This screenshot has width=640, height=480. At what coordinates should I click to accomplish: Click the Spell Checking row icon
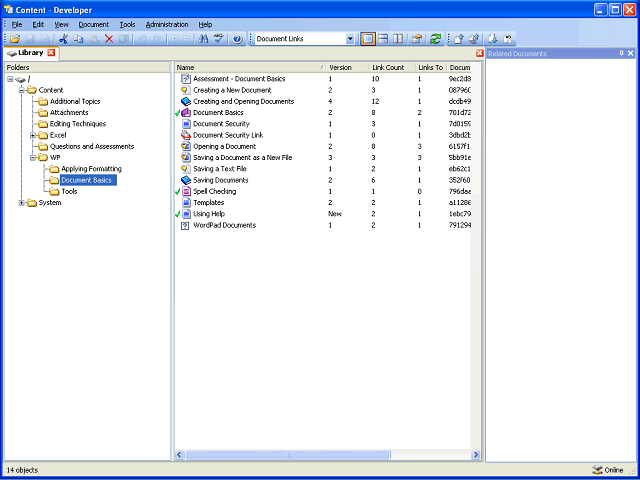point(186,191)
